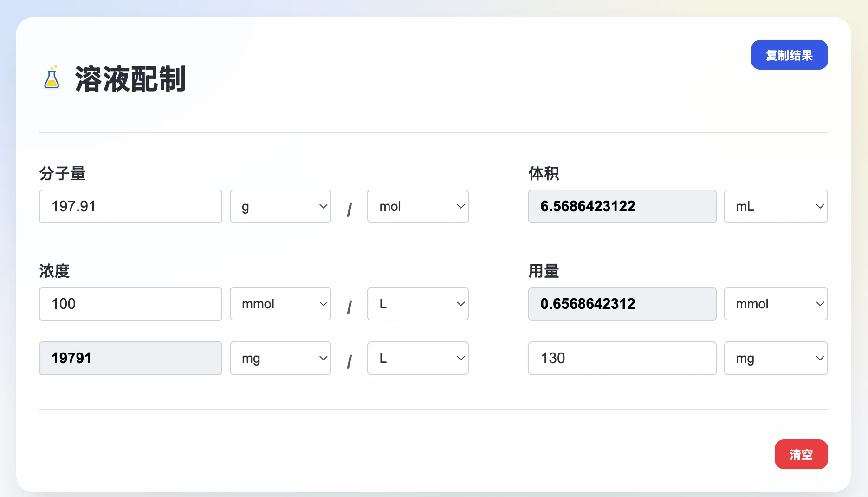Image resolution: width=868 pixels, height=497 pixels.
Task: Open the L dropdown in the mmol concentration row
Action: [x=418, y=304]
